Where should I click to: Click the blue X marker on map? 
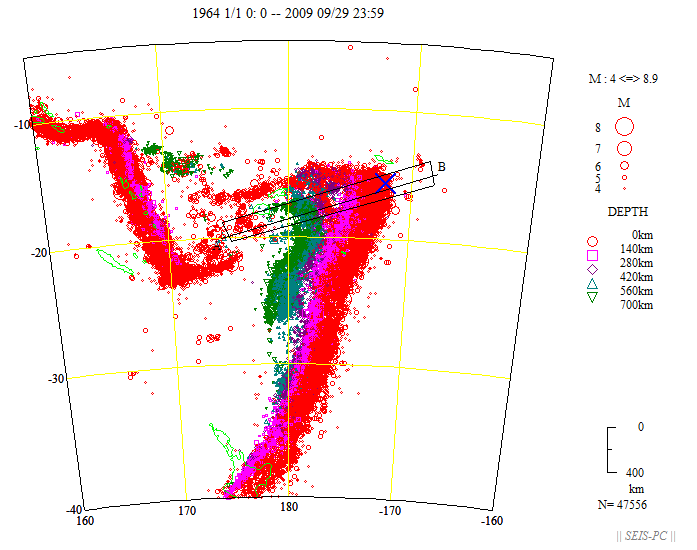[386, 181]
